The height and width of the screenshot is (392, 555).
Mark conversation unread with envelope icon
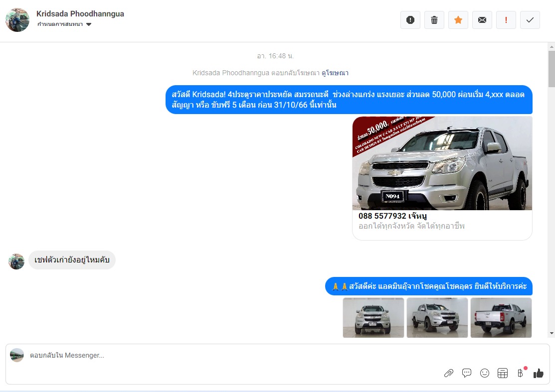coord(482,20)
